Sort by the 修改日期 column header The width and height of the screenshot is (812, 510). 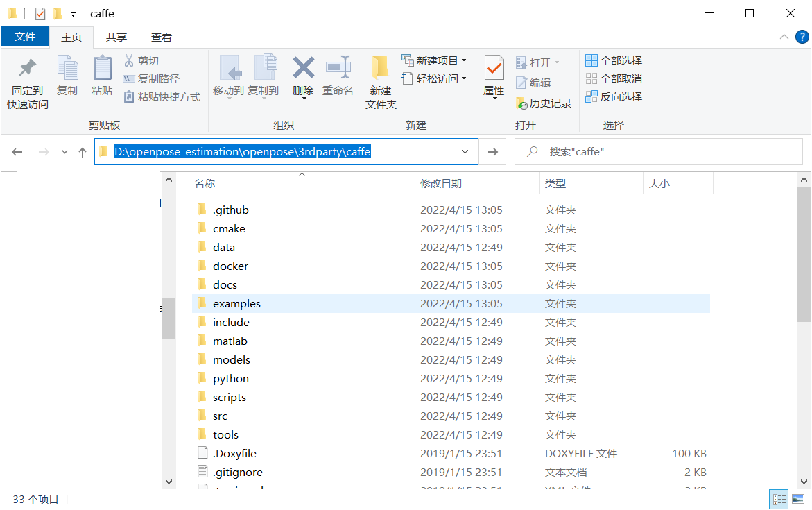[x=477, y=183]
